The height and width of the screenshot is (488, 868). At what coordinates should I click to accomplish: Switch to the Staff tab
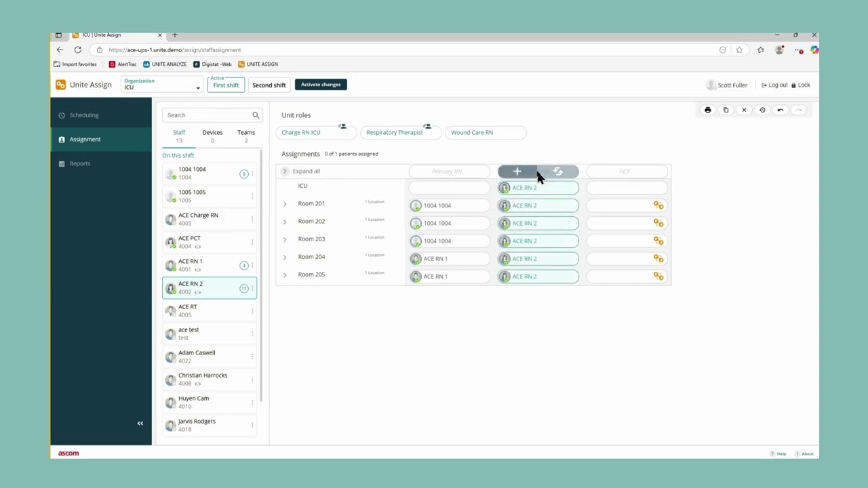click(x=179, y=136)
